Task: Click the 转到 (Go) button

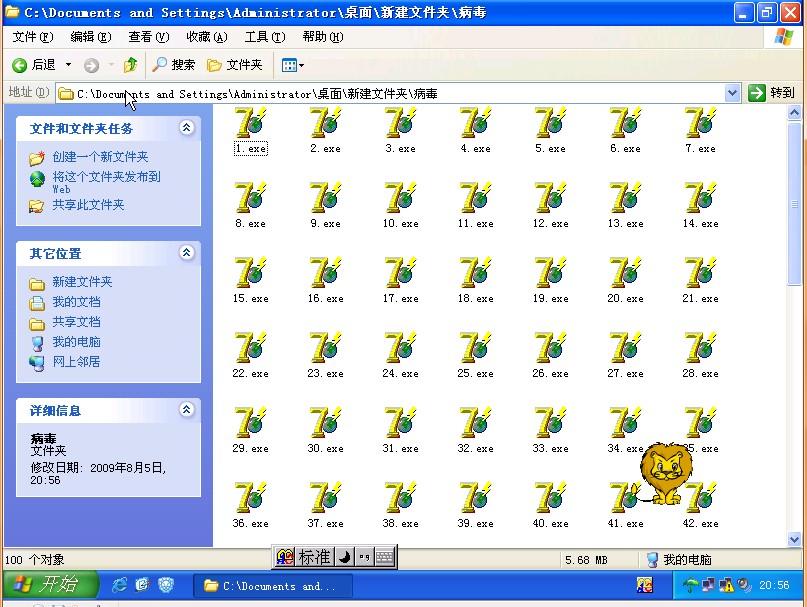Action: point(771,93)
